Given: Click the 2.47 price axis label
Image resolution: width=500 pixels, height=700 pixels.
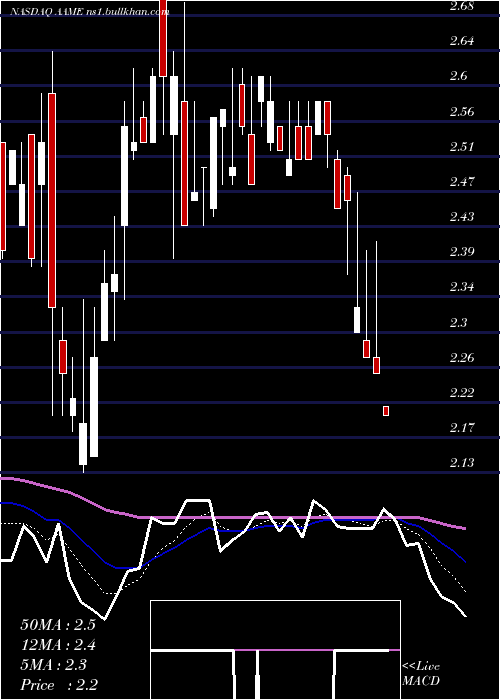Looking at the screenshot, I should pyautogui.click(x=462, y=181).
